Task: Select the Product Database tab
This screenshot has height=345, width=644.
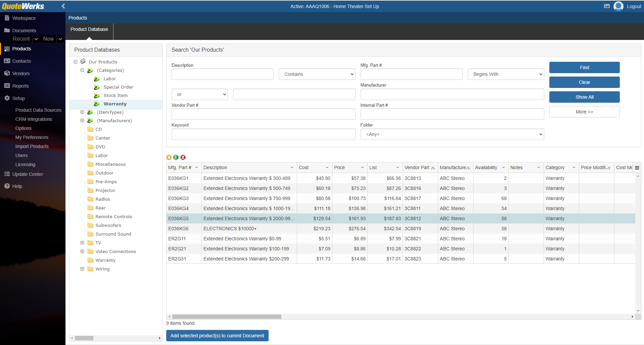Action: [x=89, y=29]
